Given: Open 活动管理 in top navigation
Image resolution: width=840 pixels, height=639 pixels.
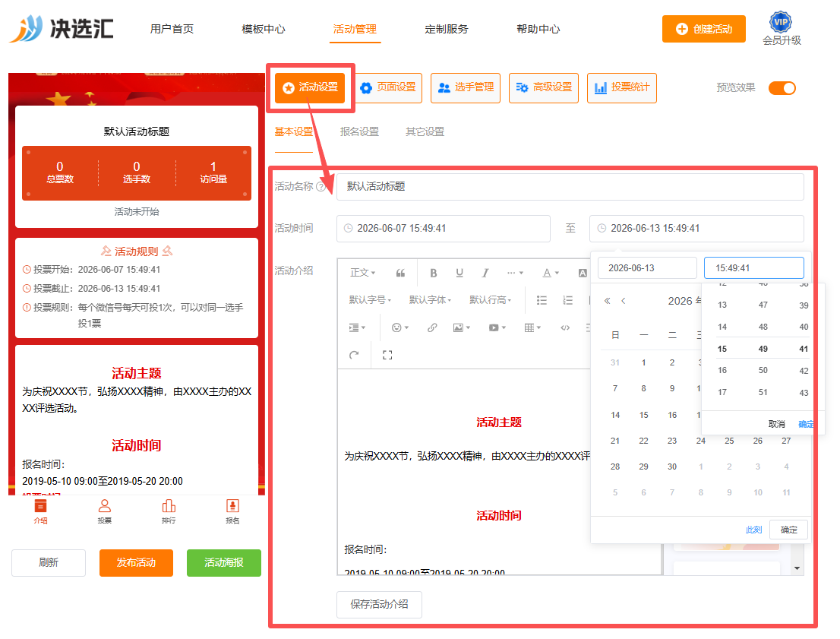Looking at the screenshot, I should (x=355, y=29).
